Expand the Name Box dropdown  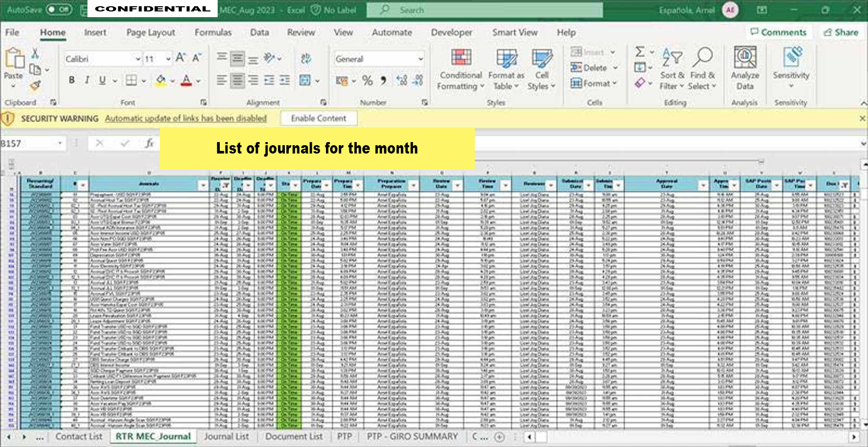point(60,143)
